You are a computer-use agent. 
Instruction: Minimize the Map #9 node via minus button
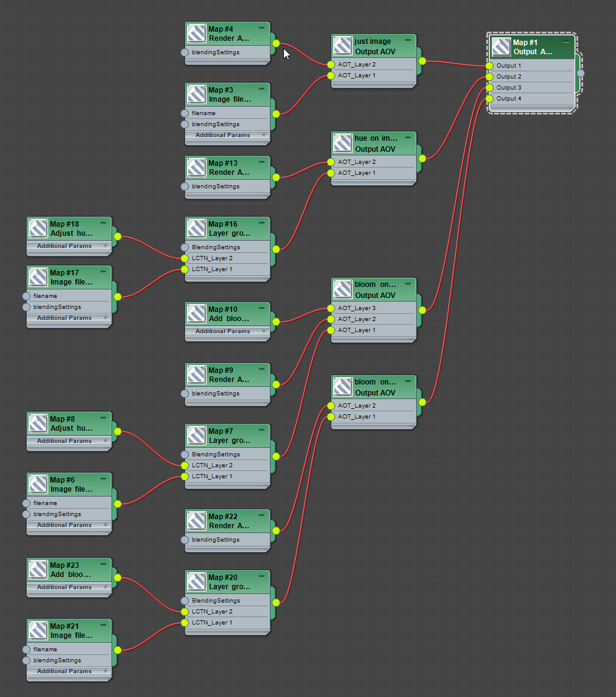[262, 369]
